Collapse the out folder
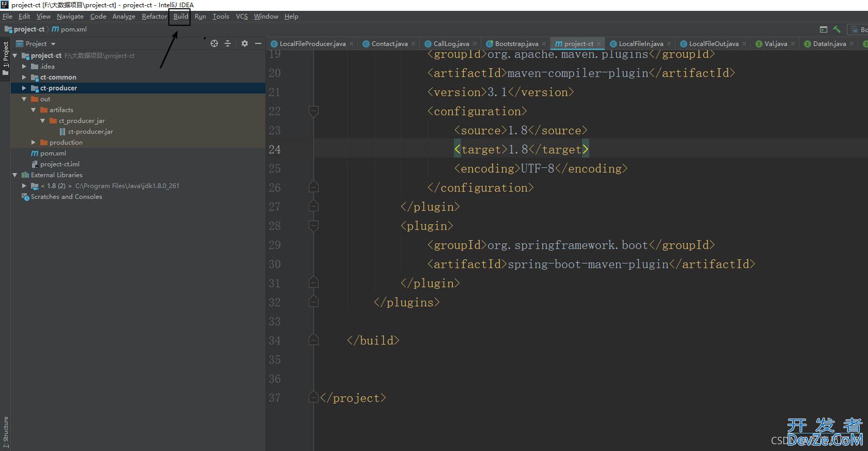 (x=24, y=99)
